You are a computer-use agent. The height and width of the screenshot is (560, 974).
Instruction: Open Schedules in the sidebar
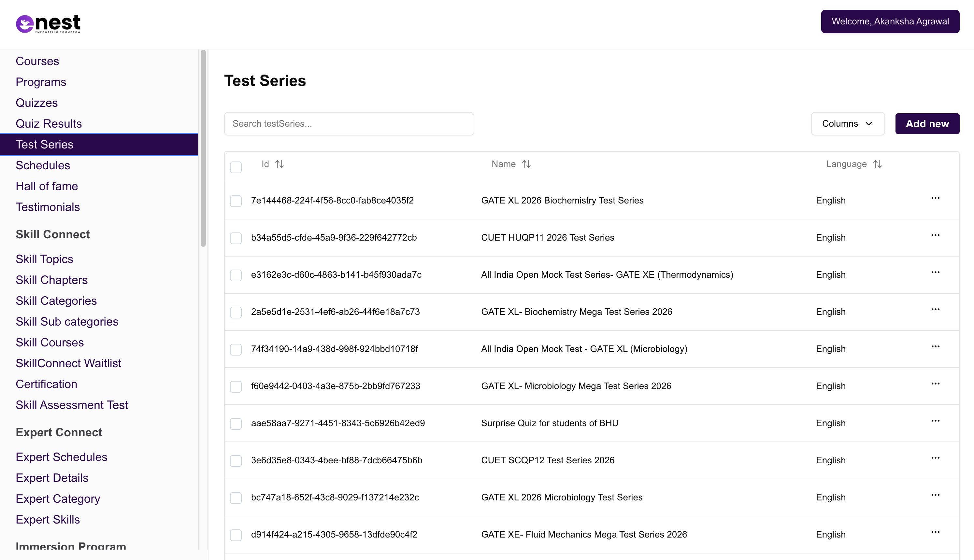coord(43,165)
